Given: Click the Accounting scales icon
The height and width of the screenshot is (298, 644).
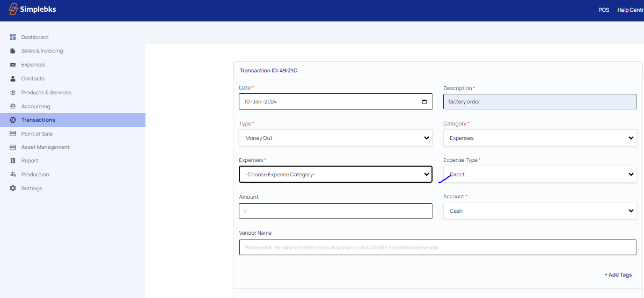Looking at the screenshot, I should [x=13, y=107].
